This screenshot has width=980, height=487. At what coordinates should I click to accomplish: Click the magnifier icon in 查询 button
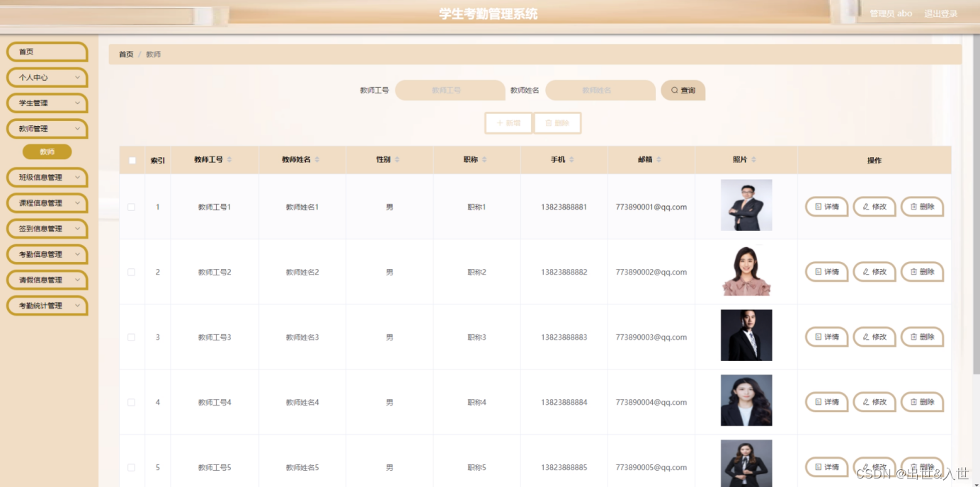674,91
